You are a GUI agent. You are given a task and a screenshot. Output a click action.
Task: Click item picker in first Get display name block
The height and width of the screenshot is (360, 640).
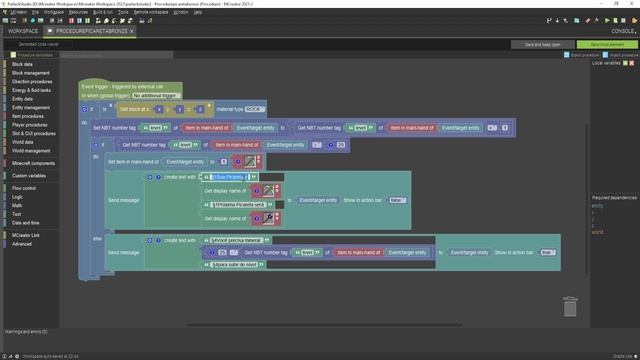pyautogui.click(x=269, y=191)
